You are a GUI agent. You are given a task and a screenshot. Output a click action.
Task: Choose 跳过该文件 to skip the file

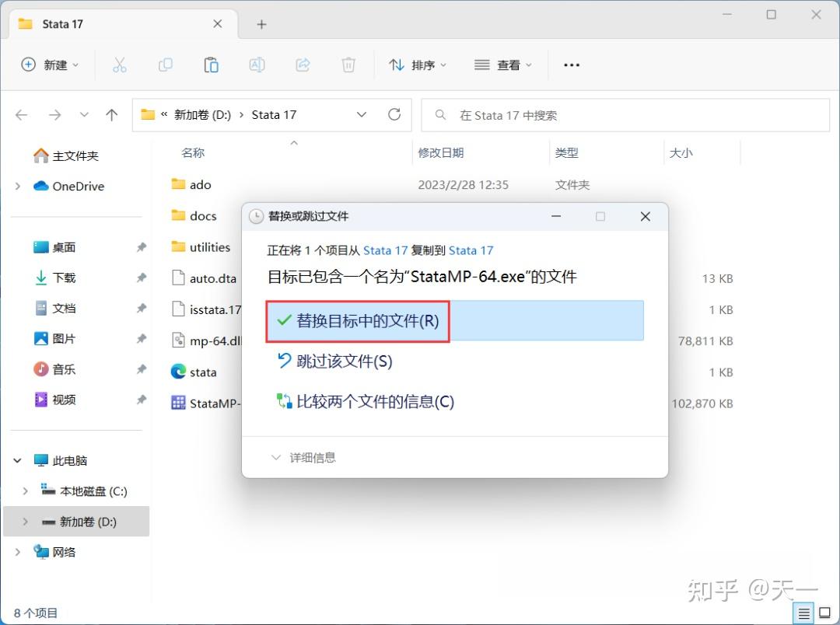coord(341,362)
